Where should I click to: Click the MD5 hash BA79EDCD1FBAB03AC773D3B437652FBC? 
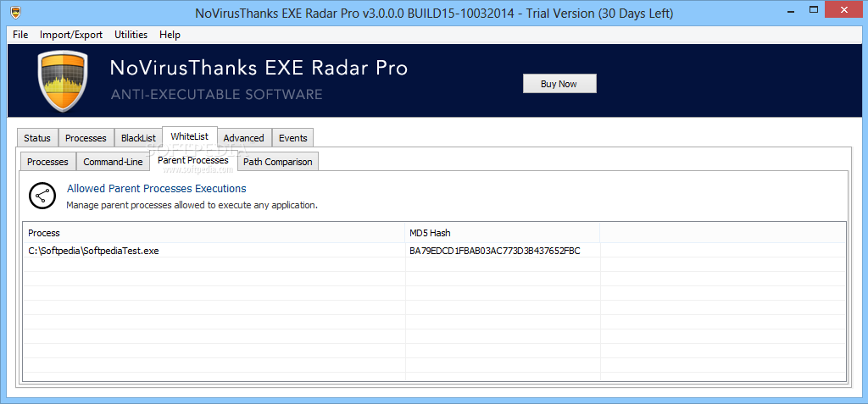coord(495,251)
